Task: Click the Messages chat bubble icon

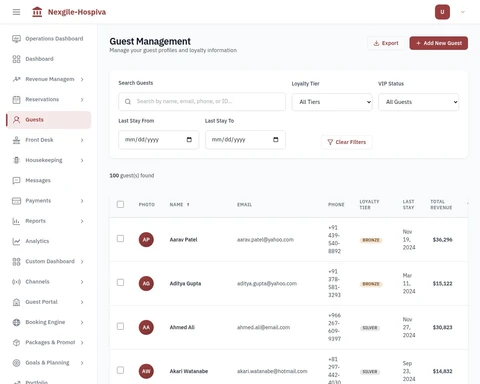Action: (x=16, y=181)
